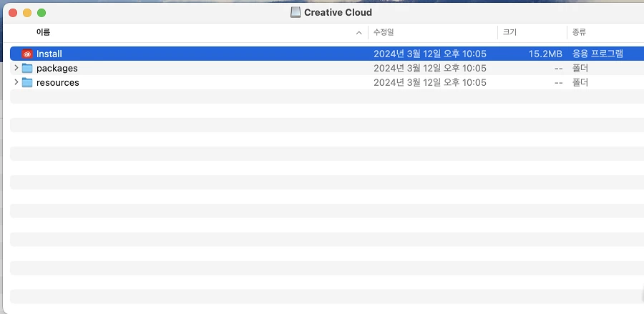The height and width of the screenshot is (314, 644).
Task: Select the Install app's red Creative Cloud icon
Action: (27, 54)
